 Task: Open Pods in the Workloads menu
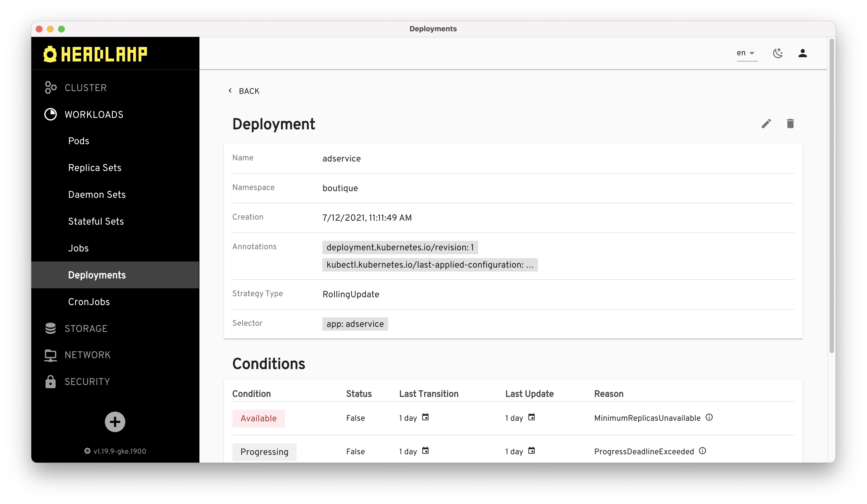[78, 141]
